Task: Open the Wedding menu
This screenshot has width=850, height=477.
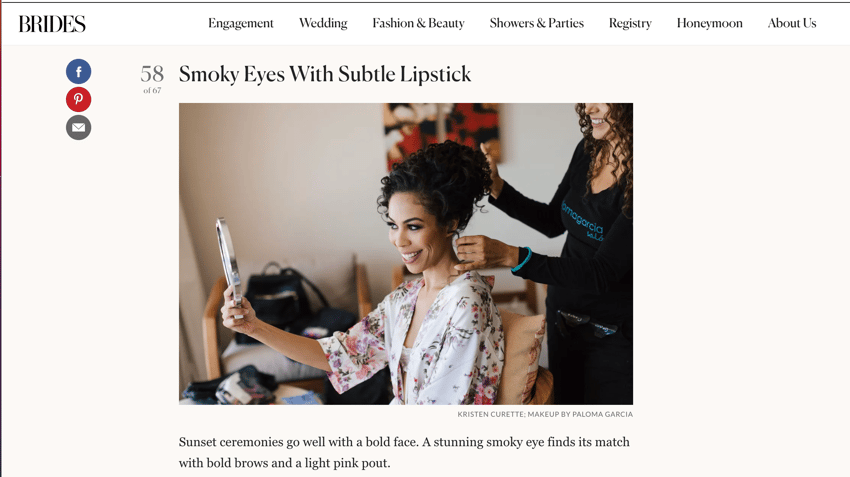Action: pos(323,23)
